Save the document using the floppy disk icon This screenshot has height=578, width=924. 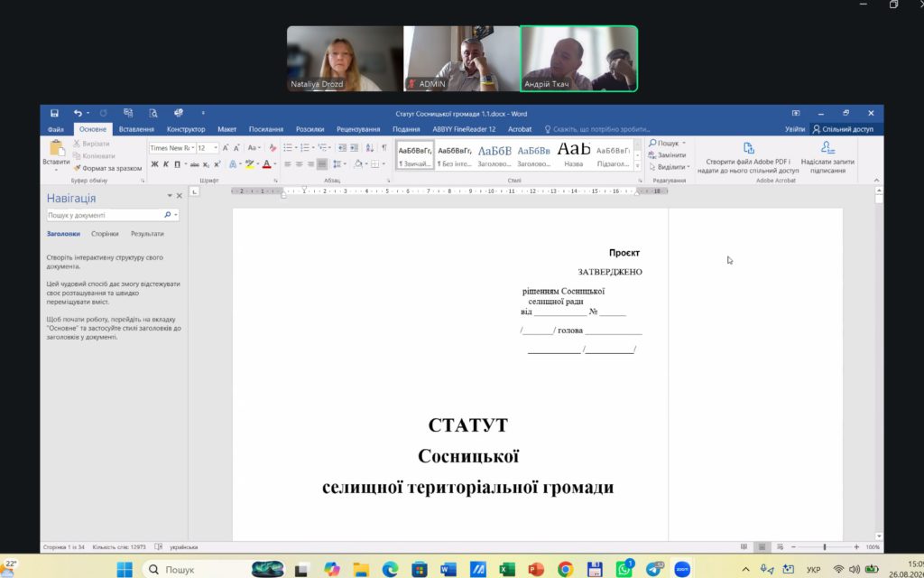point(54,113)
